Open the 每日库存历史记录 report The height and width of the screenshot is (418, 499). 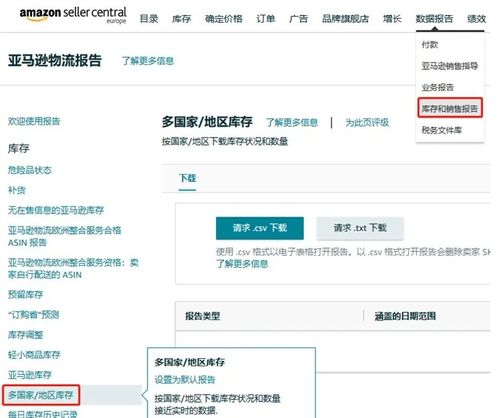point(43,414)
